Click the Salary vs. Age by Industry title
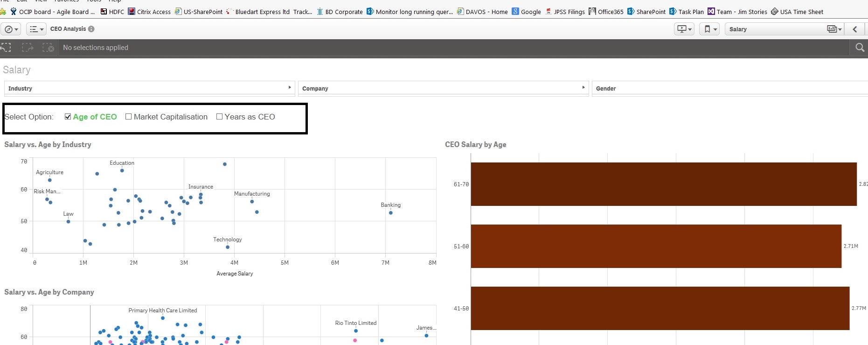The height and width of the screenshot is (345, 868). (x=48, y=145)
